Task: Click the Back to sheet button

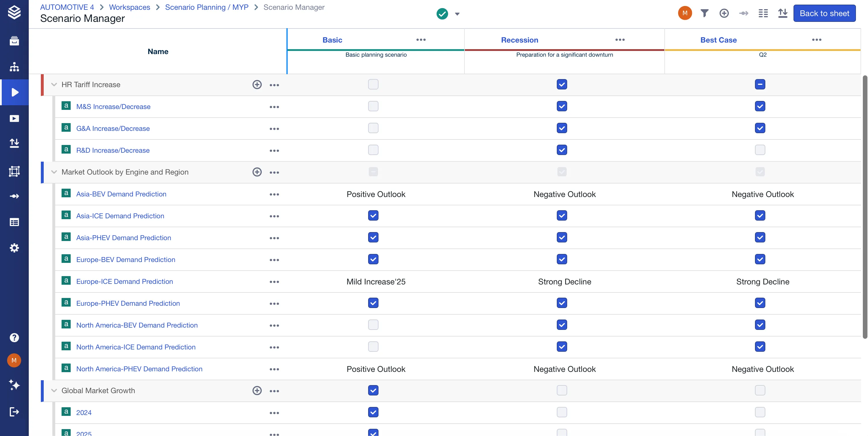Action: tap(824, 14)
